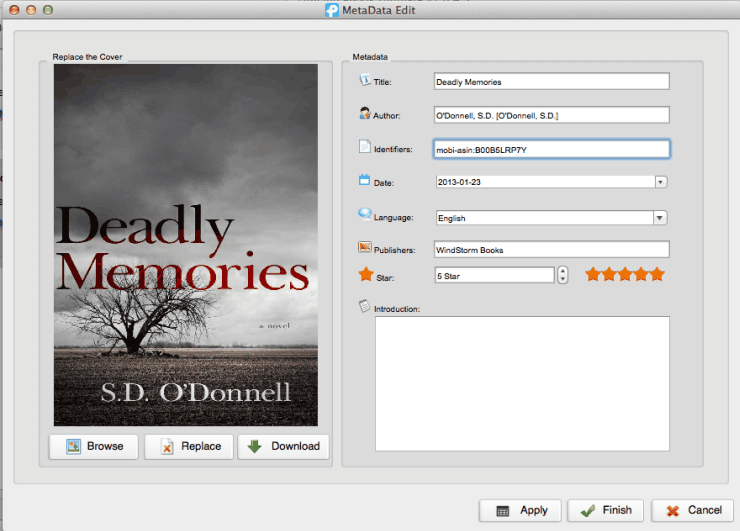This screenshot has height=531, width=740.
Task: Click the red close window button
Action: [x=14, y=10]
